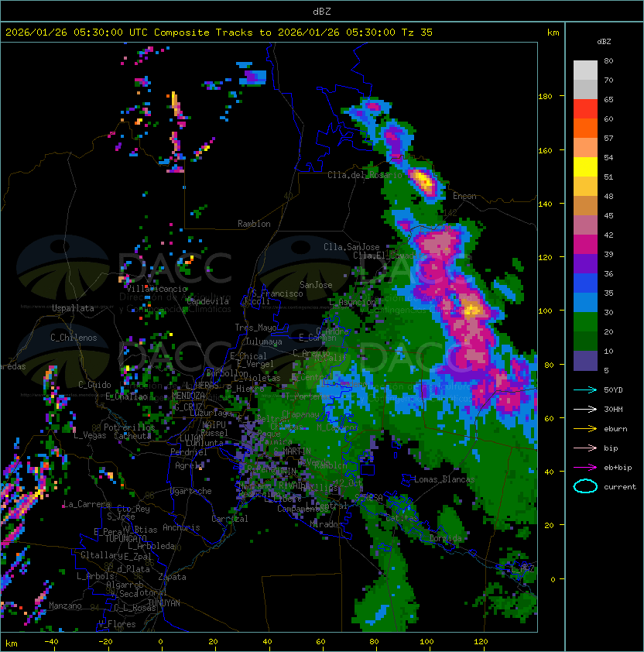Image resolution: width=644 pixels, height=652 pixels.
Task: Click the 'S_MARTIN' label on map
Action: coord(293,451)
